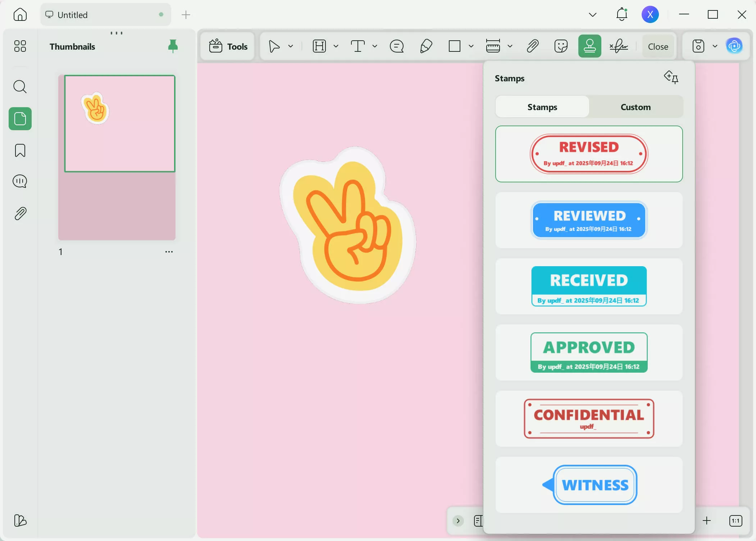Screen dimensions: 756x541
Task: Open the save options dropdown arrow
Action: coord(715,46)
